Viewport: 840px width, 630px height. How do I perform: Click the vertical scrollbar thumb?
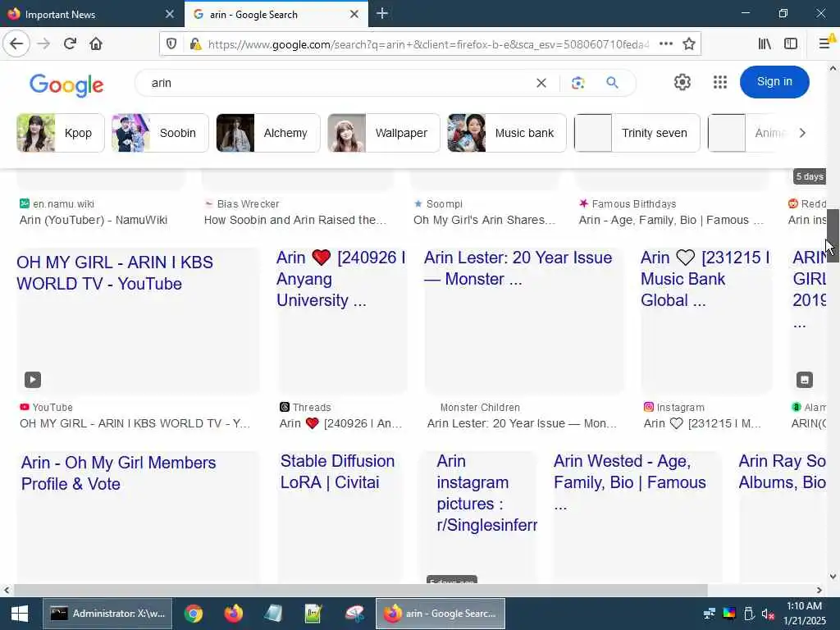tap(833, 235)
